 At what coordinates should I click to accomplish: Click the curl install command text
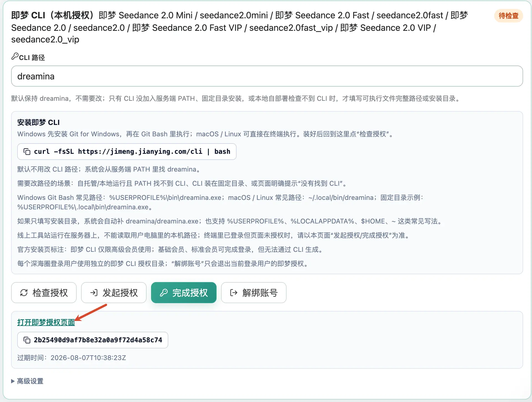click(x=132, y=152)
